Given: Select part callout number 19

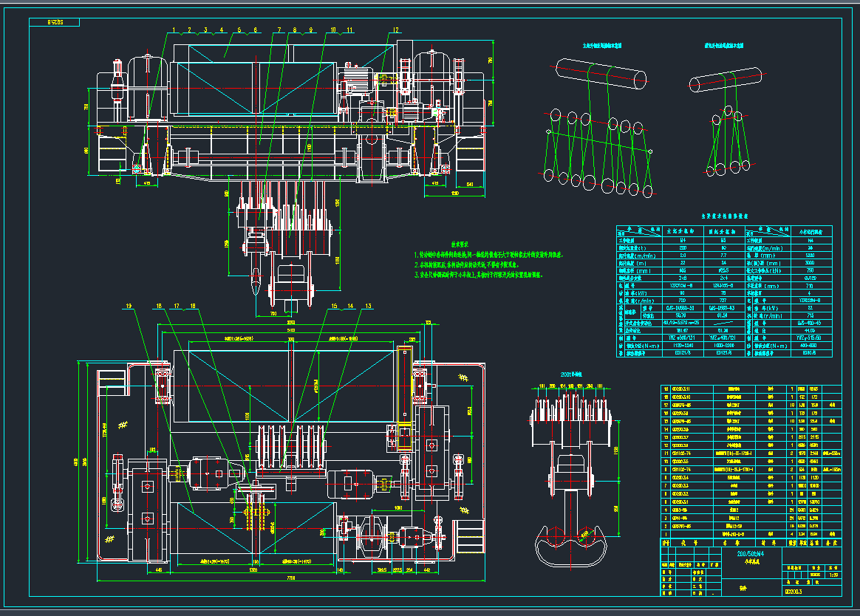Looking at the screenshot, I should click(x=129, y=306).
